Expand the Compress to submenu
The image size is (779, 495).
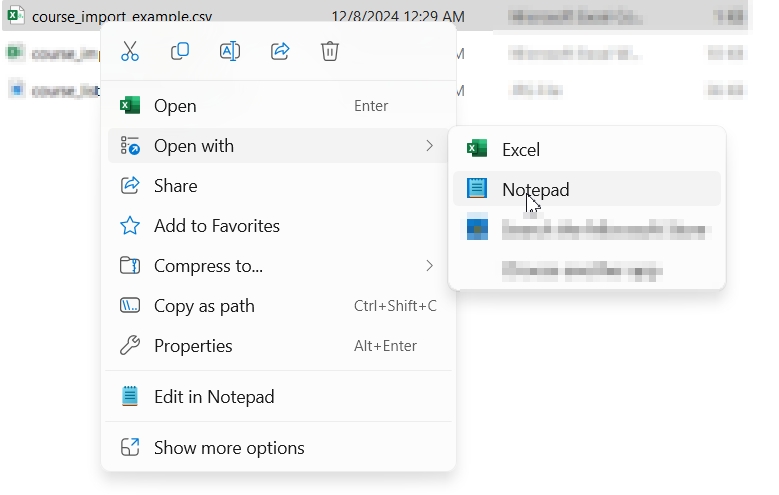pyautogui.click(x=278, y=266)
